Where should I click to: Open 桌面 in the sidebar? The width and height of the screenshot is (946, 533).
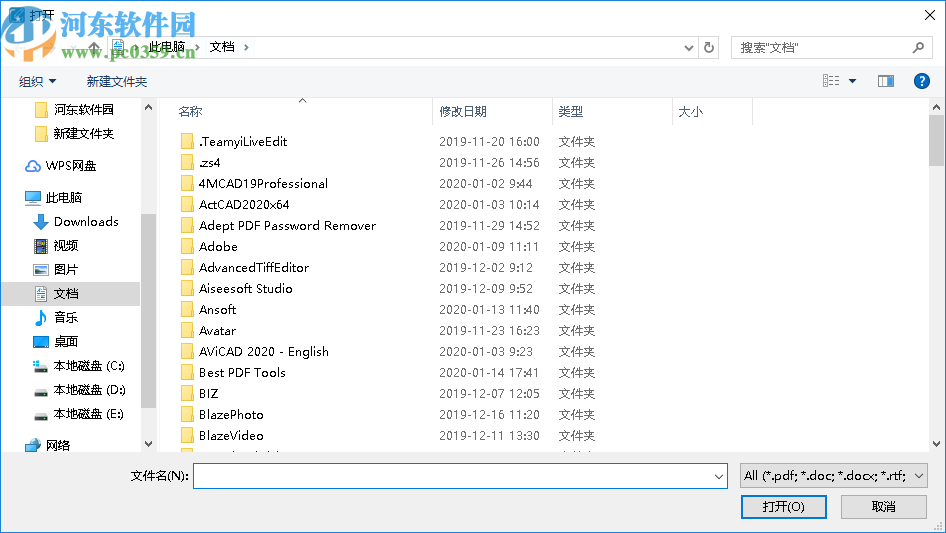pyautogui.click(x=66, y=342)
